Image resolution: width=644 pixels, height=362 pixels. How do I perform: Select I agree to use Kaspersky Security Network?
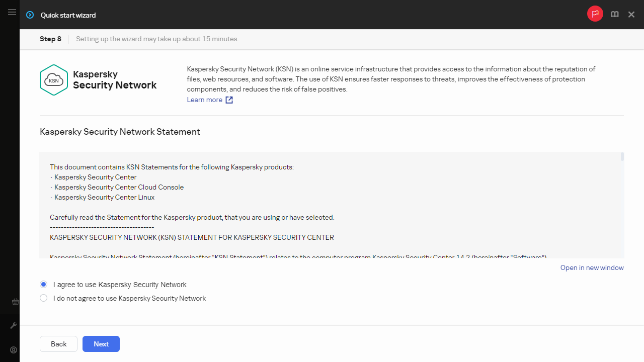pos(44,285)
